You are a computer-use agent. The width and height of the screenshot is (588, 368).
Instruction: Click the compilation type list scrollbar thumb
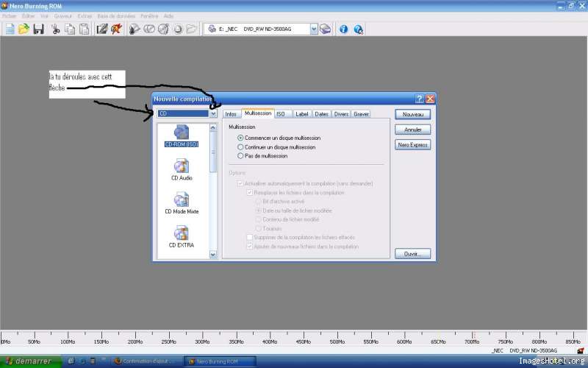[213, 152]
